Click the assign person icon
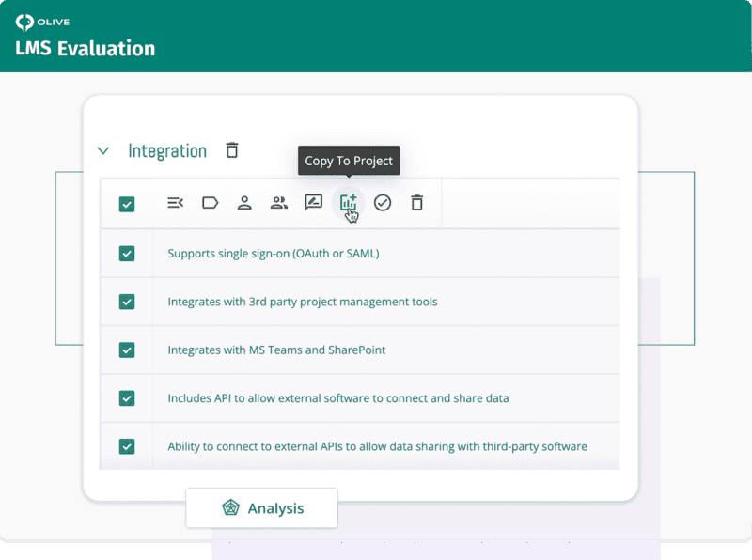Image resolution: width=752 pixels, height=560 pixels. [244, 202]
